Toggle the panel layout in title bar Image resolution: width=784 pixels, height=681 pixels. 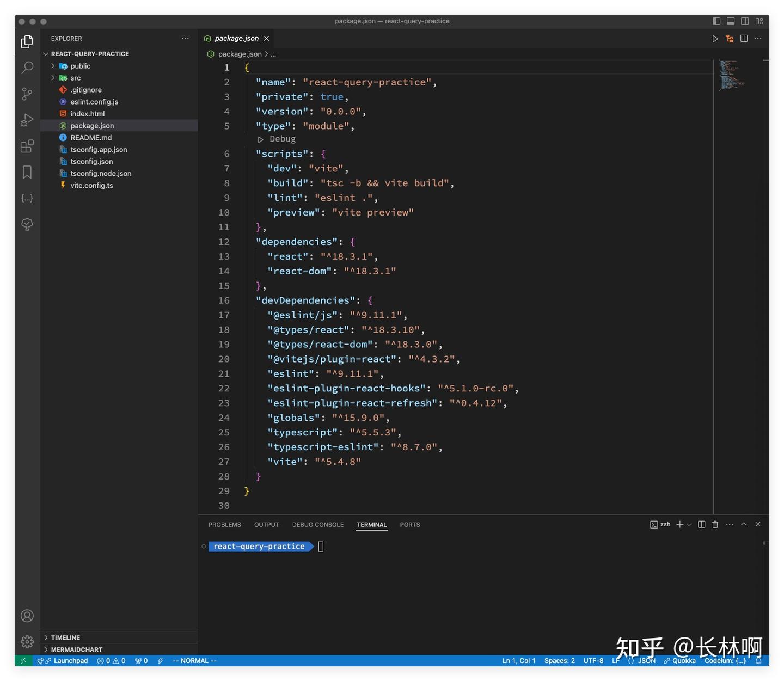[730, 21]
